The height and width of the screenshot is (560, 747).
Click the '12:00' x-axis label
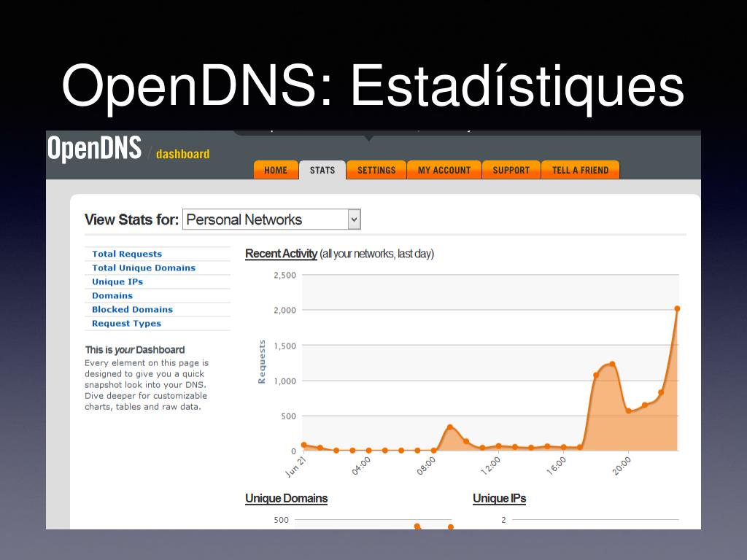pyautogui.click(x=491, y=466)
